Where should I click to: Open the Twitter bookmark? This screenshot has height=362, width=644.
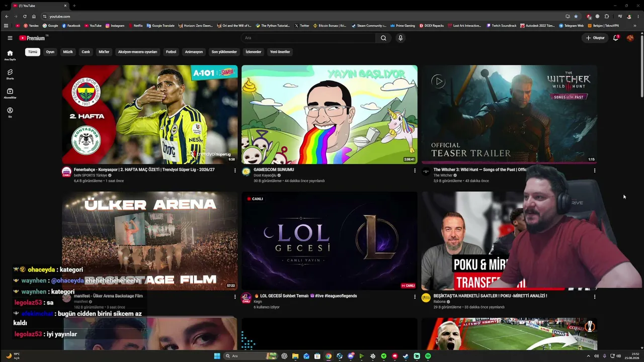click(x=302, y=26)
